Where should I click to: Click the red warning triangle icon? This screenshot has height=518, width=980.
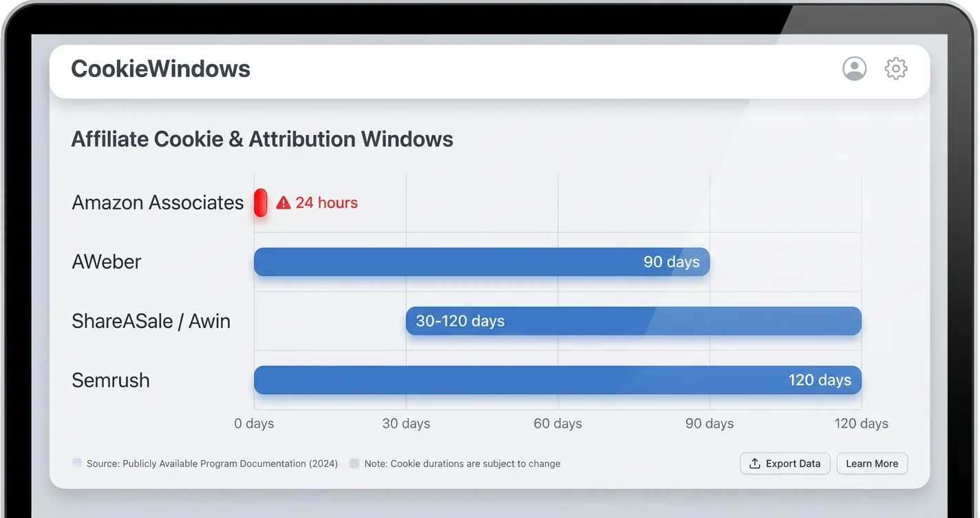point(284,203)
